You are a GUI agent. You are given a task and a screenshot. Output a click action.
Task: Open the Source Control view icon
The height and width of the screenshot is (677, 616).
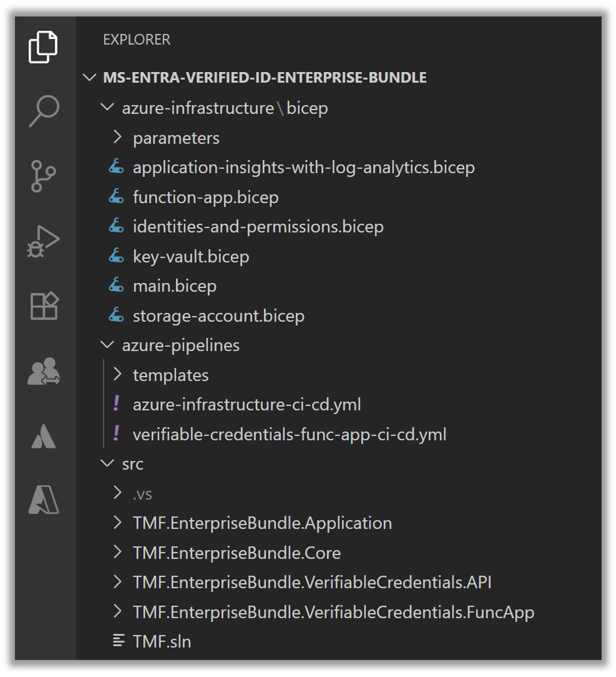43,176
